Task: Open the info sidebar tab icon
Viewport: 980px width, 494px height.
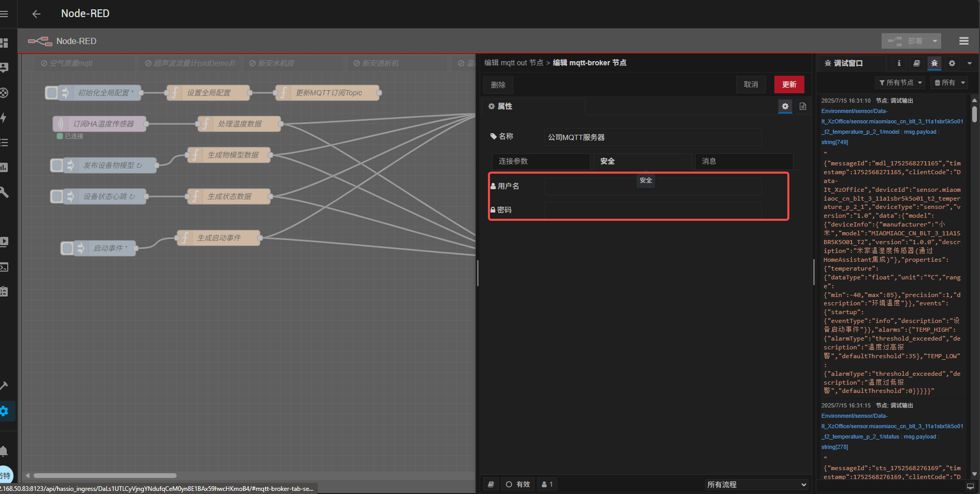Action: click(899, 63)
